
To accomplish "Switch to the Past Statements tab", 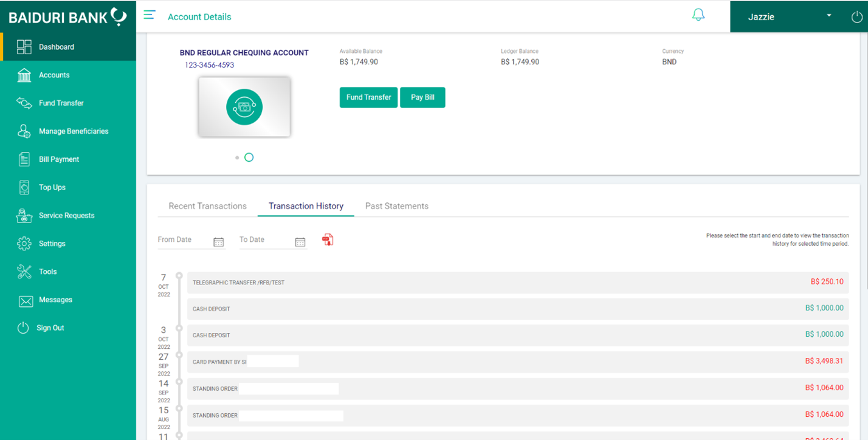I will point(396,206).
